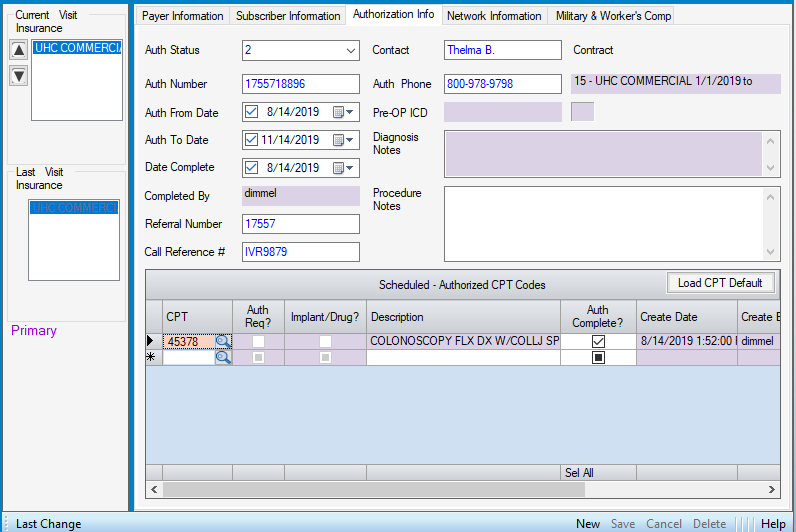Uncheck the Auth From Date checkbox
The height and width of the screenshot is (532, 796).
click(252, 112)
